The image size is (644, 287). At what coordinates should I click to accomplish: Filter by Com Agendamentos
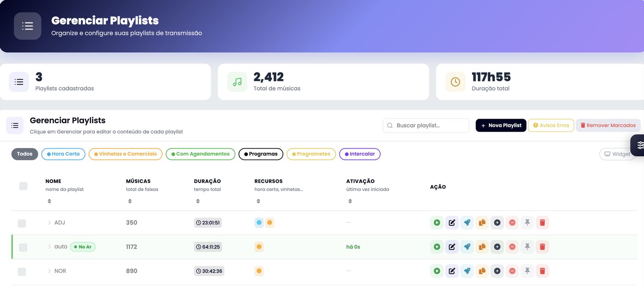pos(201,154)
